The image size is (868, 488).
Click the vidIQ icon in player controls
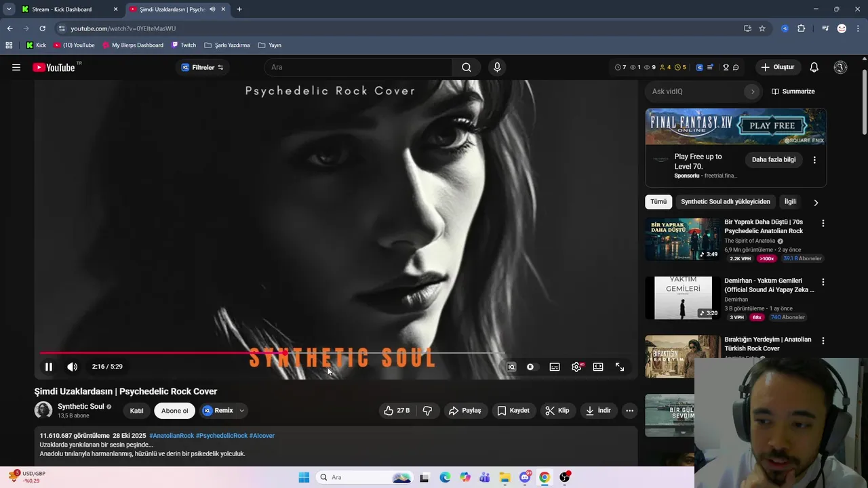pyautogui.click(x=511, y=367)
